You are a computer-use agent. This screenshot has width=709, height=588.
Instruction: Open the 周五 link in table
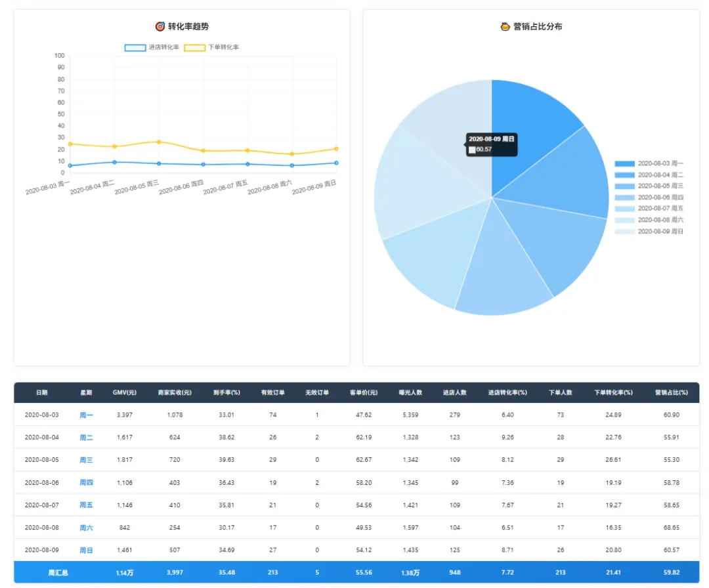87,505
